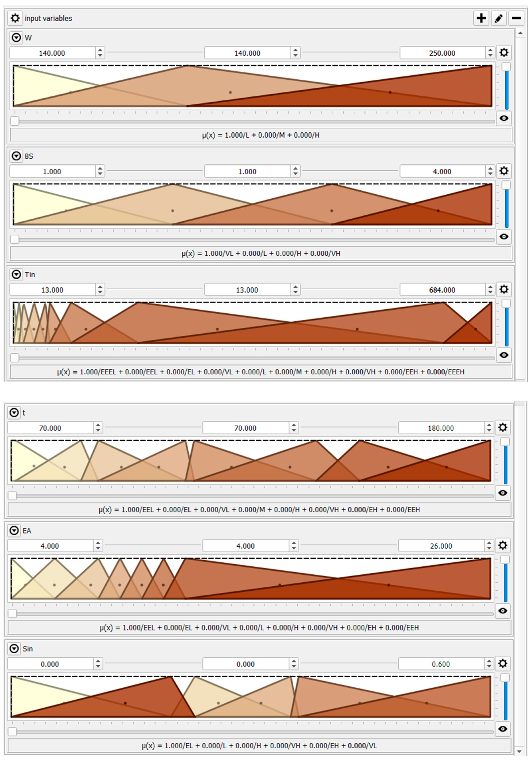
Task: Open the settings gear for variable EA
Action: pyautogui.click(x=502, y=545)
